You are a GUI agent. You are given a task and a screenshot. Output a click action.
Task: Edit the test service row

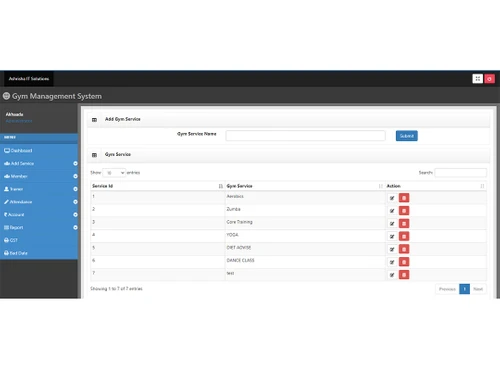[x=392, y=275]
